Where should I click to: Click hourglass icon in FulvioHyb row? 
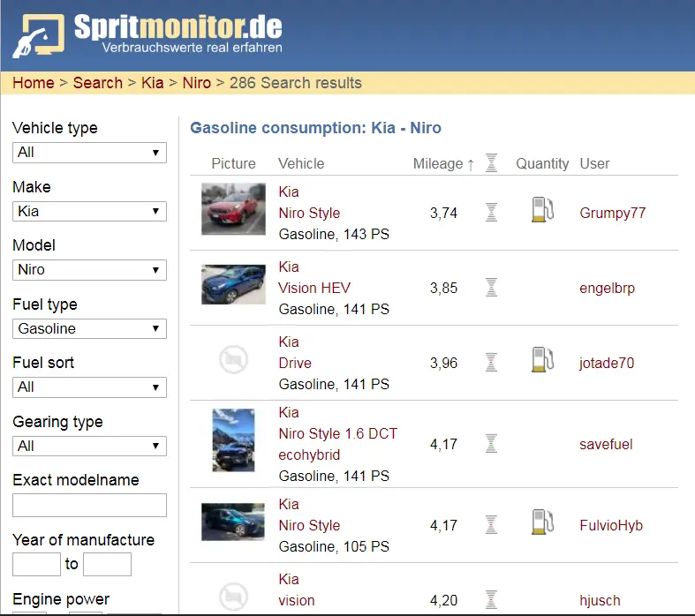(x=491, y=525)
